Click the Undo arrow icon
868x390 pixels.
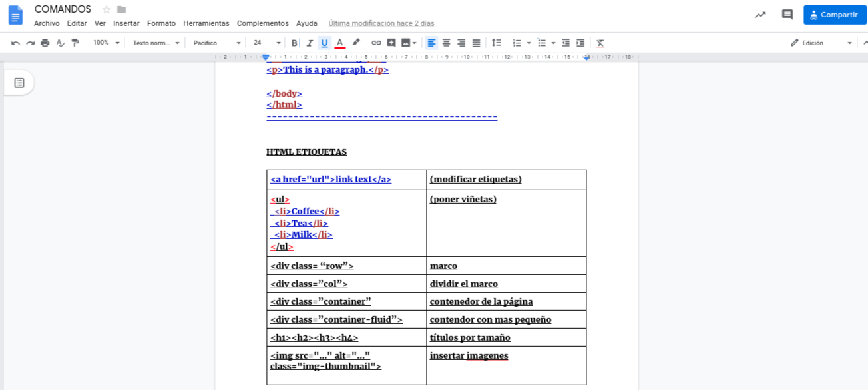(15, 43)
